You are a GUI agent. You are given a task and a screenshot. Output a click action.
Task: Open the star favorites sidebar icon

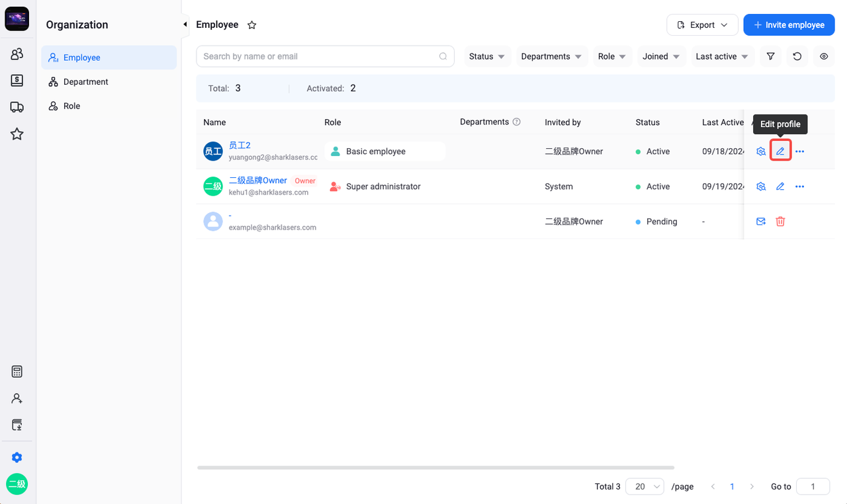pyautogui.click(x=17, y=134)
